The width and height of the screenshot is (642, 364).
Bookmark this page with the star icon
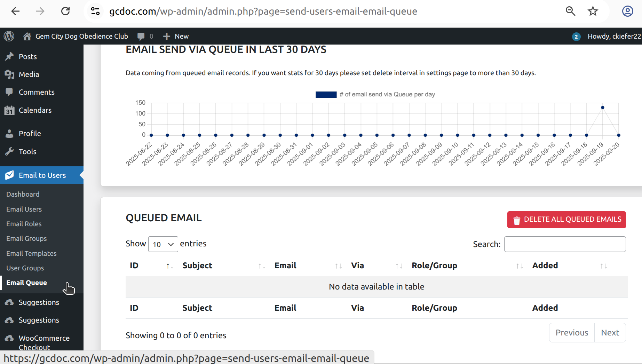pyautogui.click(x=593, y=11)
